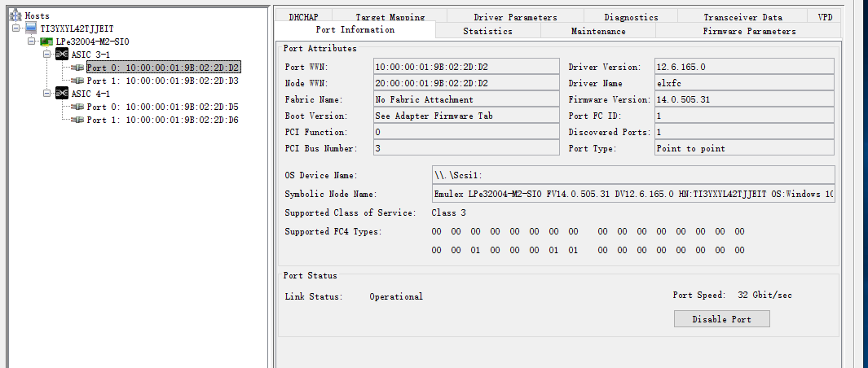Click the PCI Function value field

pos(466,132)
